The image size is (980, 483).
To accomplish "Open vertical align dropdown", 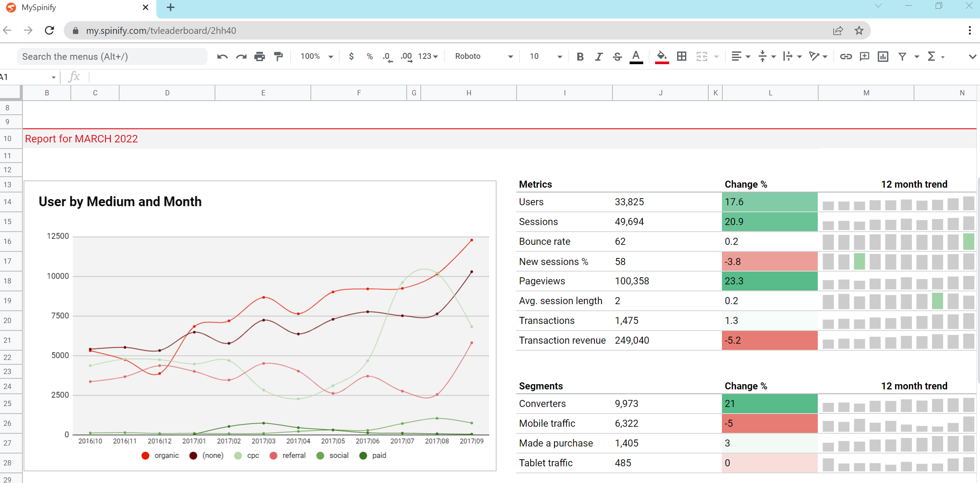I will coord(767,56).
